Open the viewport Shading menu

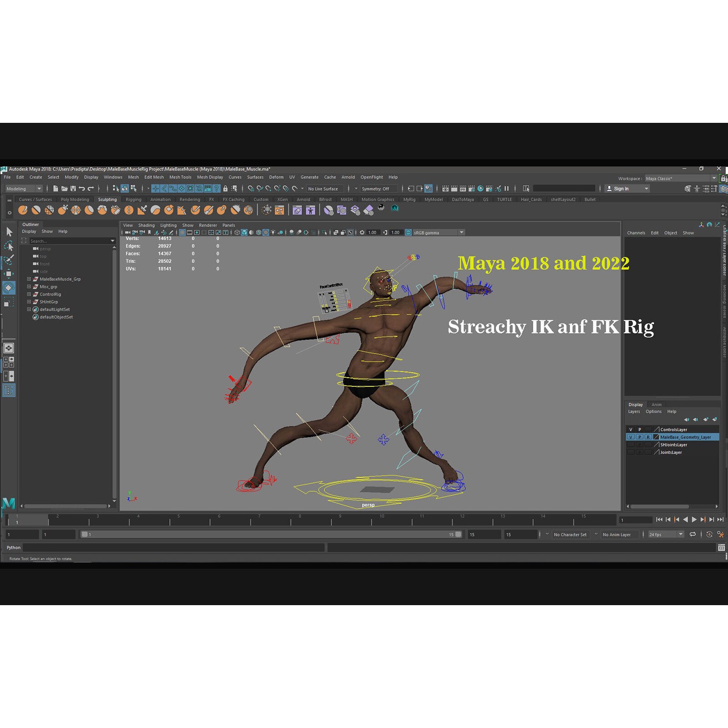coord(147,225)
